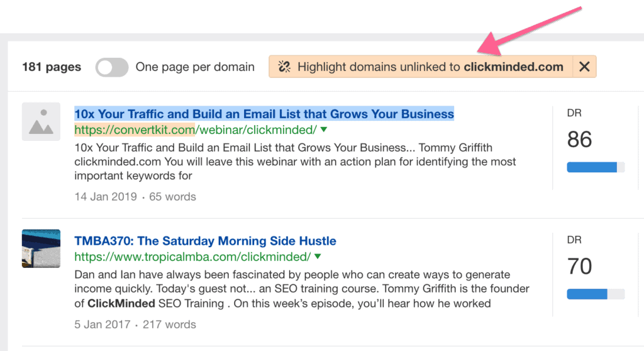This screenshot has height=351, width=644.
Task: Click the ClickMinded SEO Training snippet text
Action: click(156, 304)
